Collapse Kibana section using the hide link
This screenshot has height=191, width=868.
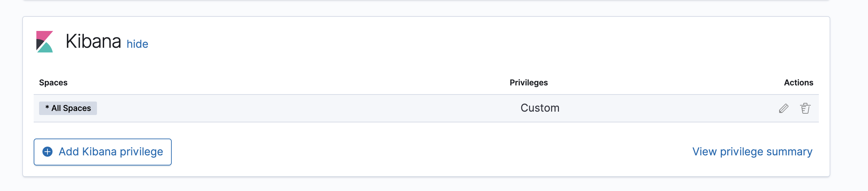137,44
